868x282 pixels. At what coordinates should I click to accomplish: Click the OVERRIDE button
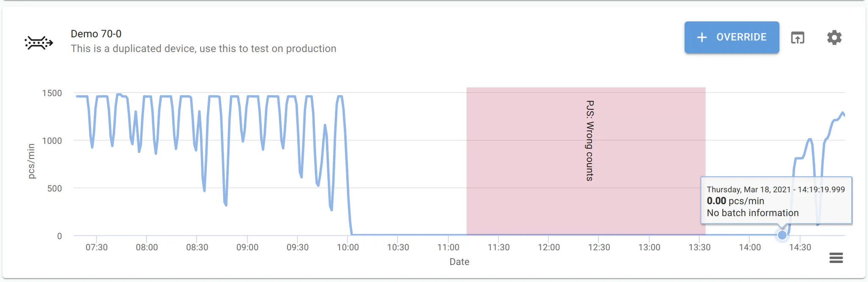click(x=732, y=37)
